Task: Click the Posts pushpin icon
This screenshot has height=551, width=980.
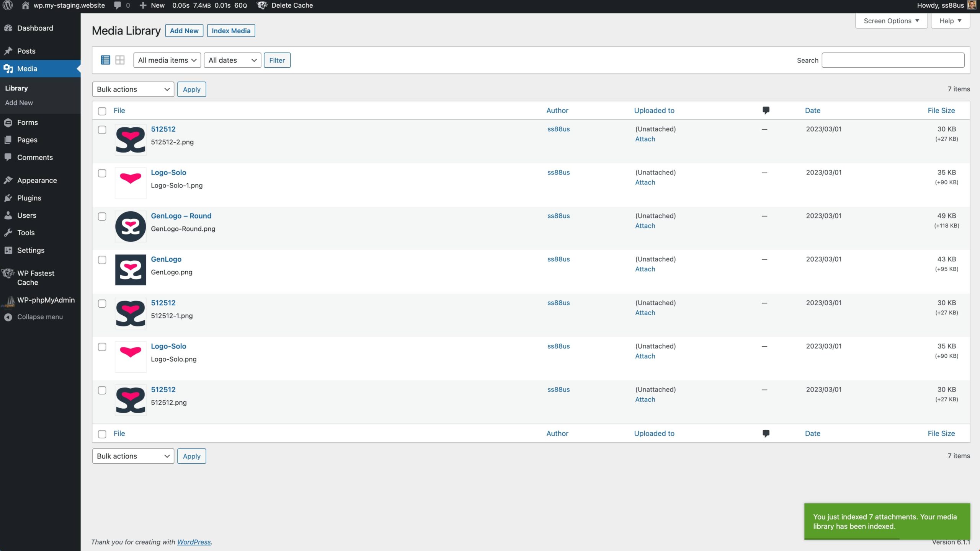Action: 8,51
